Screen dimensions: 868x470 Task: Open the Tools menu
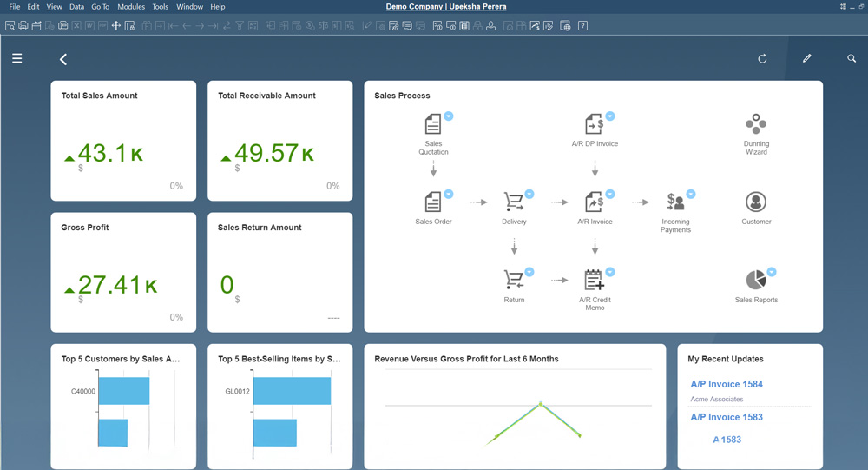coord(160,7)
